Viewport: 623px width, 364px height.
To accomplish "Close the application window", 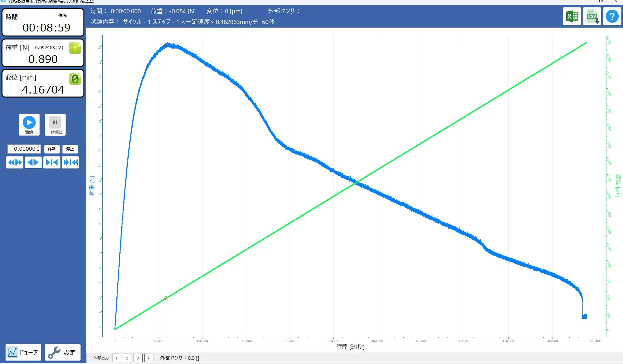I will click(x=616, y=1).
